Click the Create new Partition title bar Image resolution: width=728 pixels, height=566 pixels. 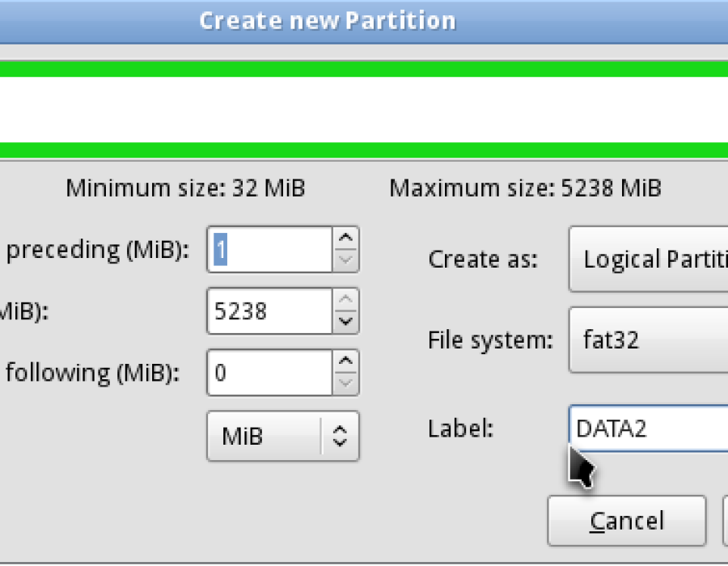pyautogui.click(x=364, y=21)
